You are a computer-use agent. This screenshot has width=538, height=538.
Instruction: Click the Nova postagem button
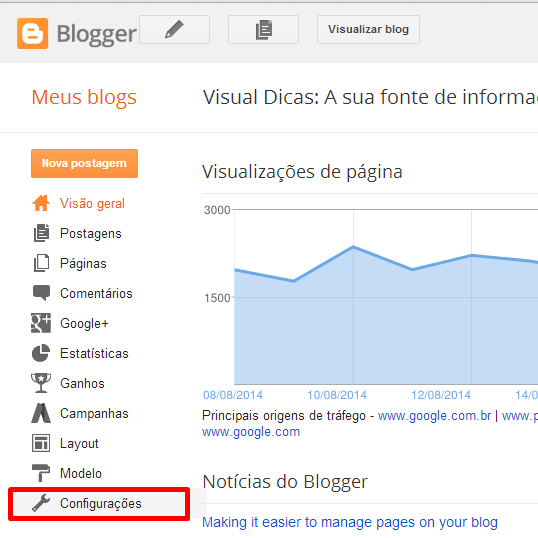(84, 163)
